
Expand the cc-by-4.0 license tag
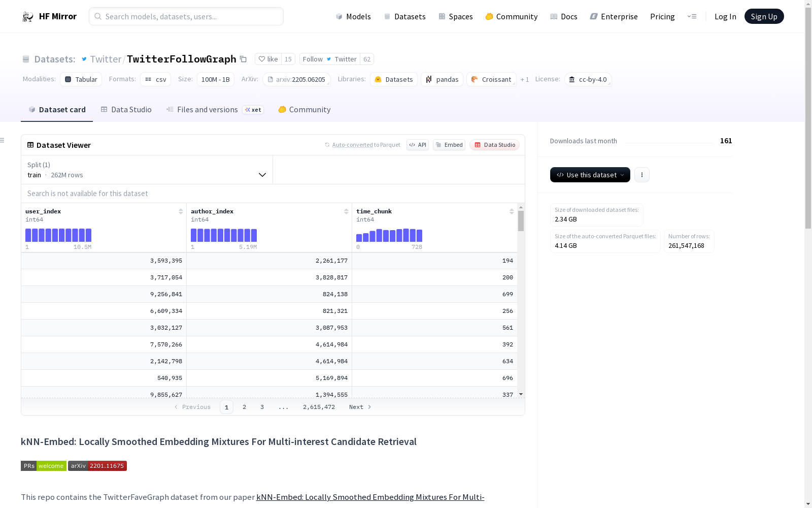[x=588, y=79]
